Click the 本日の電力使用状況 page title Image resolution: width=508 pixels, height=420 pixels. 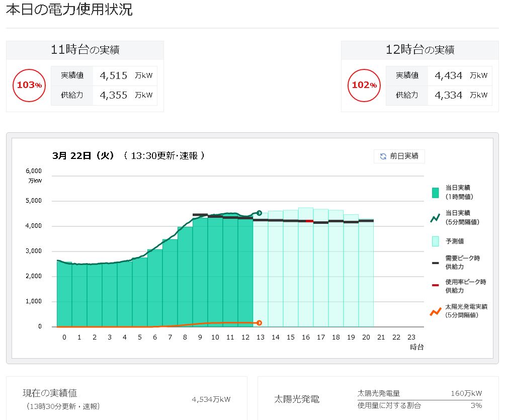(x=69, y=9)
